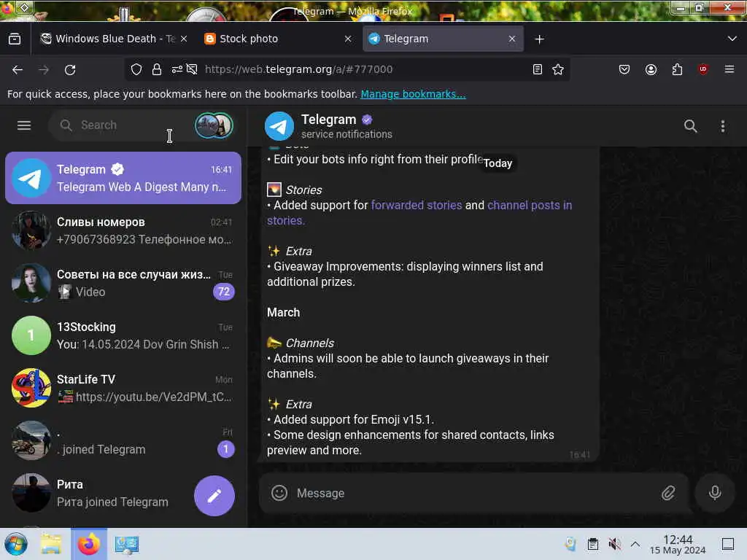747x560 pixels.
Task: Open the Telegram hamburger menu
Action: [24, 125]
